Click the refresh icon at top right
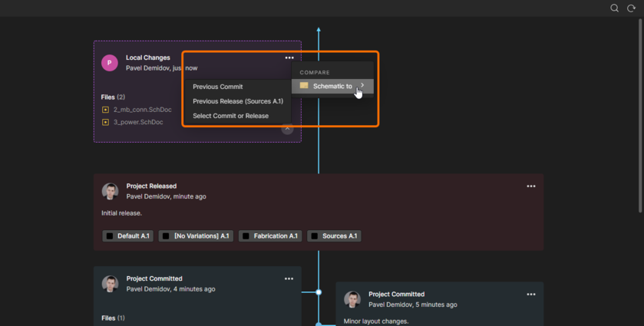This screenshot has width=644, height=326. coord(631,8)
